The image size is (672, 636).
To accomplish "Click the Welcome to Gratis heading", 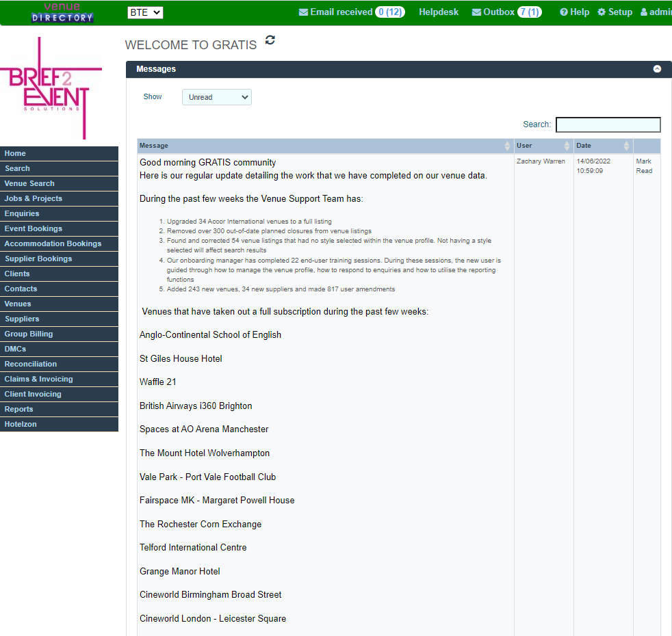I will pyautogui.click(x=191, y=45).
